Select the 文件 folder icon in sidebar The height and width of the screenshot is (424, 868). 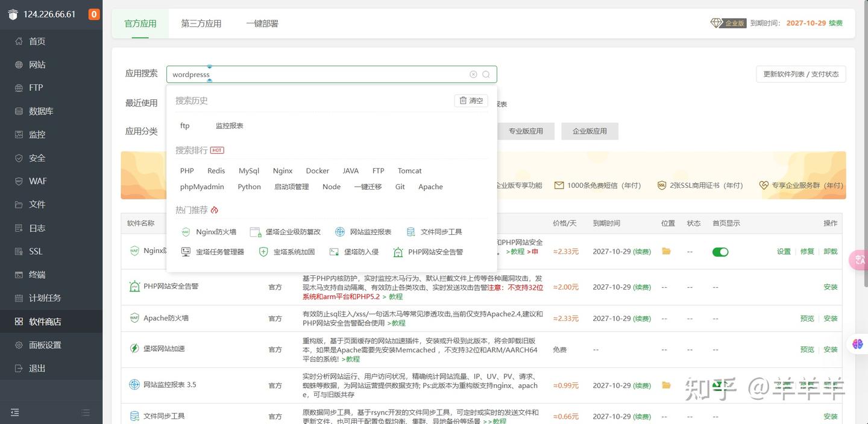tap(19, 205)
